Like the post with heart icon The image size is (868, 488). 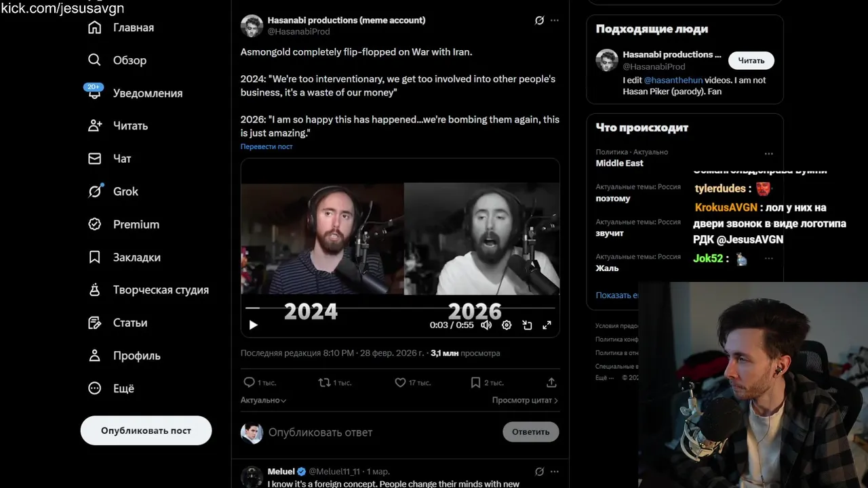(x=400, y=383)
